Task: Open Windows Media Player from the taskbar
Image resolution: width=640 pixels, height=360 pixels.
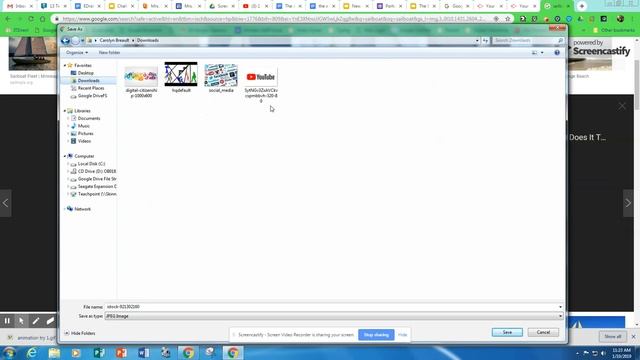Action: (x=76, y=353)
